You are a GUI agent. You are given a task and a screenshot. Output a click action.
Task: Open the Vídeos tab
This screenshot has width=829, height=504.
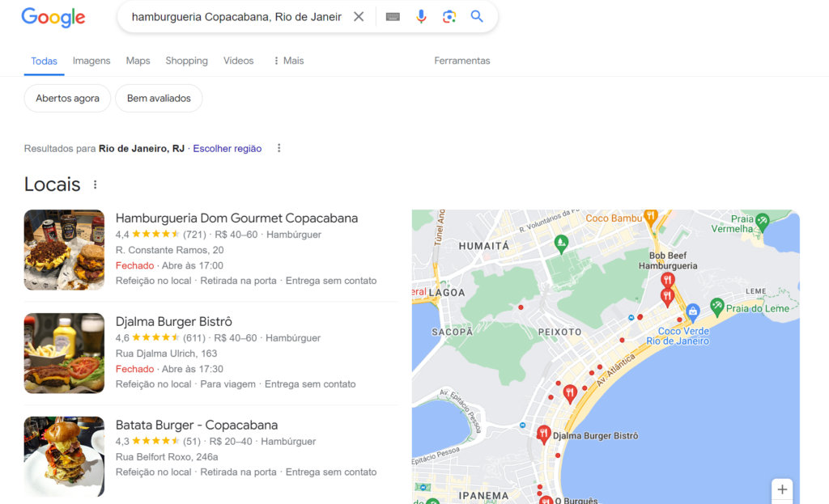pyautogui.click(x=239, y=61)
